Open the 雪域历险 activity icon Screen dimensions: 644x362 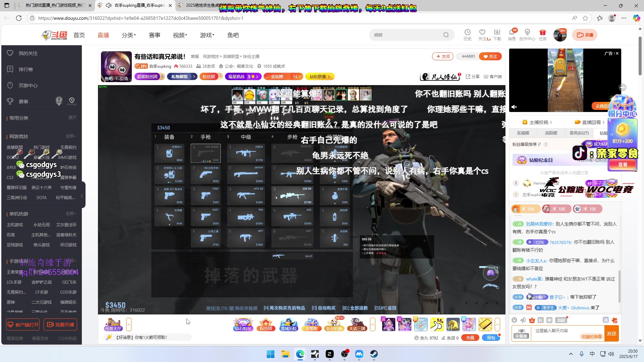289,324
